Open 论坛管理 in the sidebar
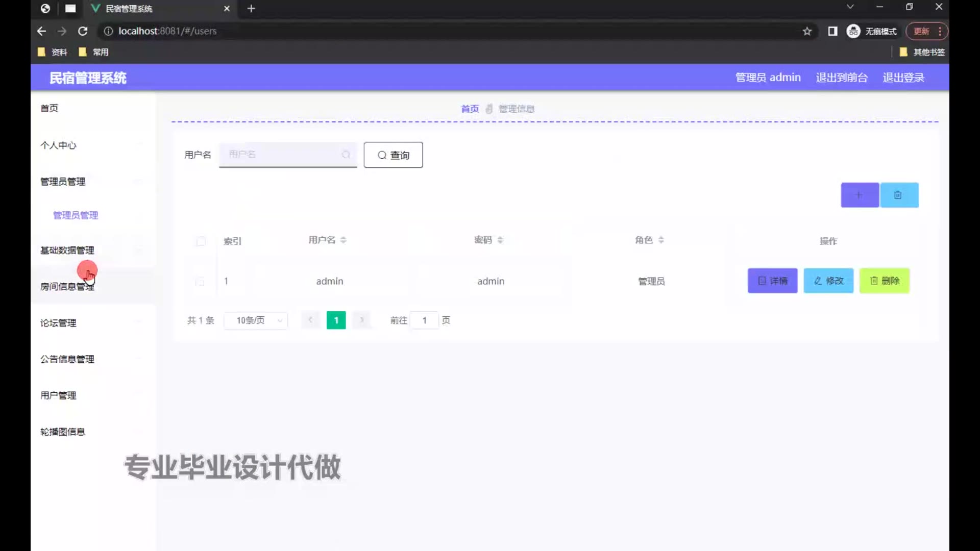The image size is (980, 551). [58, 323]
